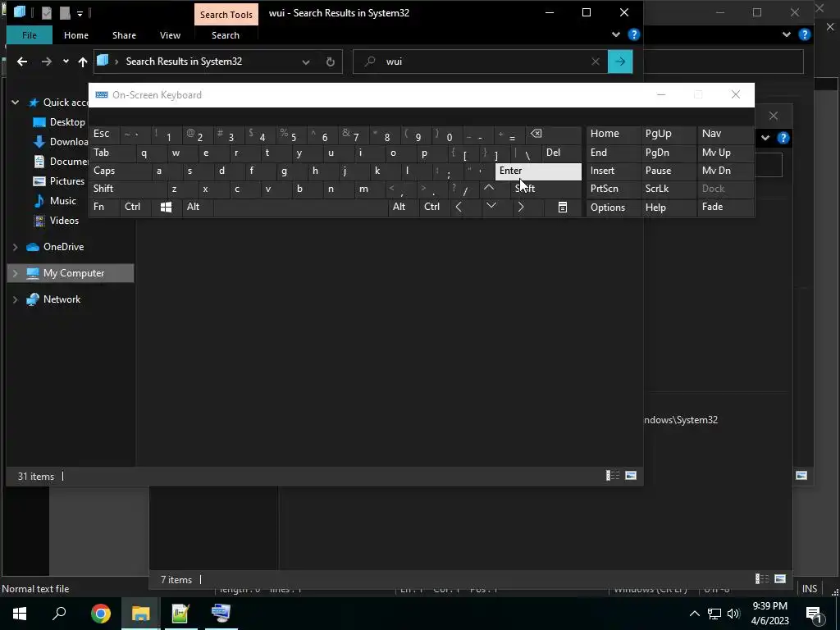Select the Search Tools tab
The image size is (840, 630).
[x=226, y=15]
